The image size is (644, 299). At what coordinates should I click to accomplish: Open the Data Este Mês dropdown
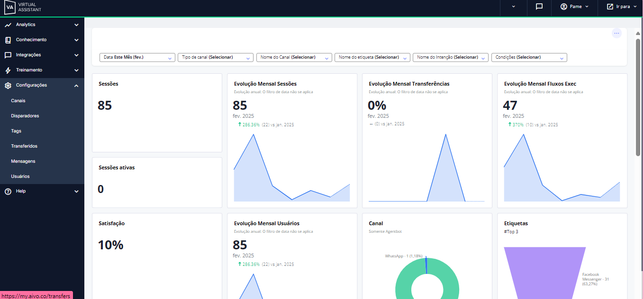click(x=137, y=57)
